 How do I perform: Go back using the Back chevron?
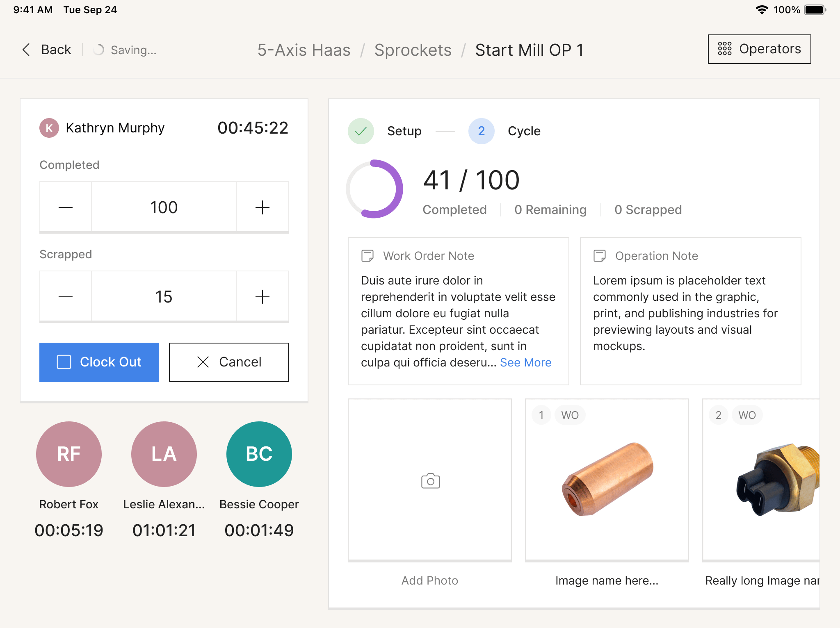[26, 50]
